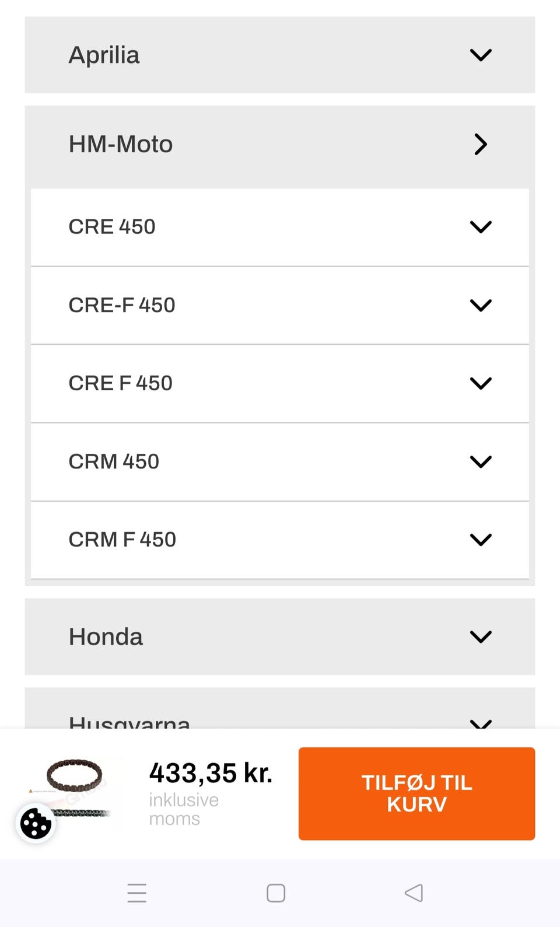Click the Honda chevron arrow
The image size is (560, 927).
tap(481, 636)
